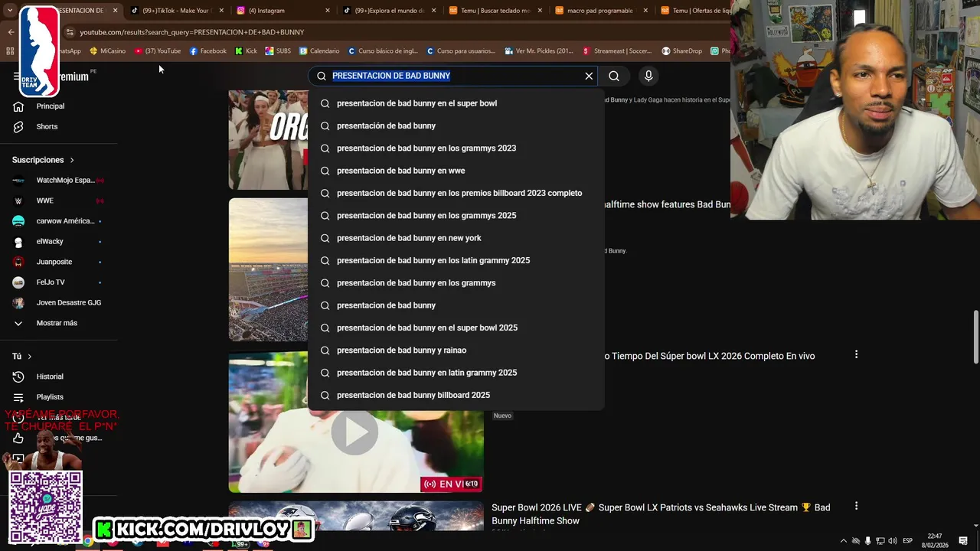Start voice search with the microphone icon
This screenshot has width=980, height=551.
[648, 76]
